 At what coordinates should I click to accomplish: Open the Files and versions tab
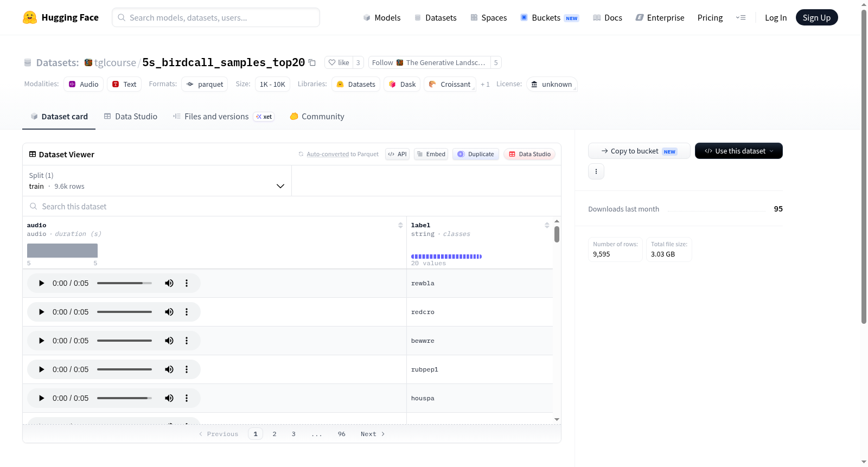point(224,117)
